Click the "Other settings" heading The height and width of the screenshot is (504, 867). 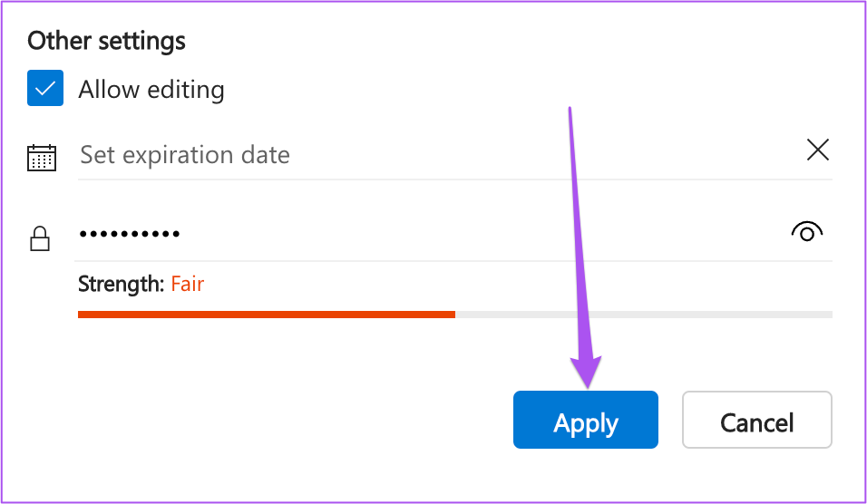coord(107,41)
